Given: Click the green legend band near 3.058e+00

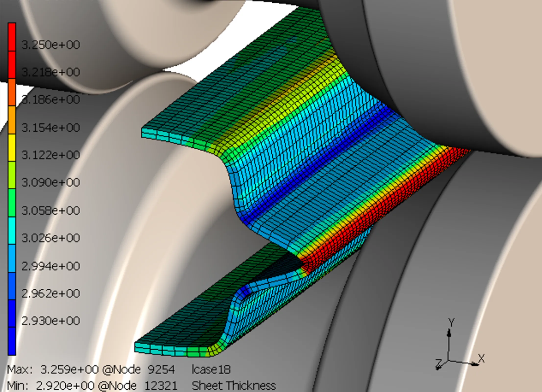Looking at the screenshot, I should point(12,203).
